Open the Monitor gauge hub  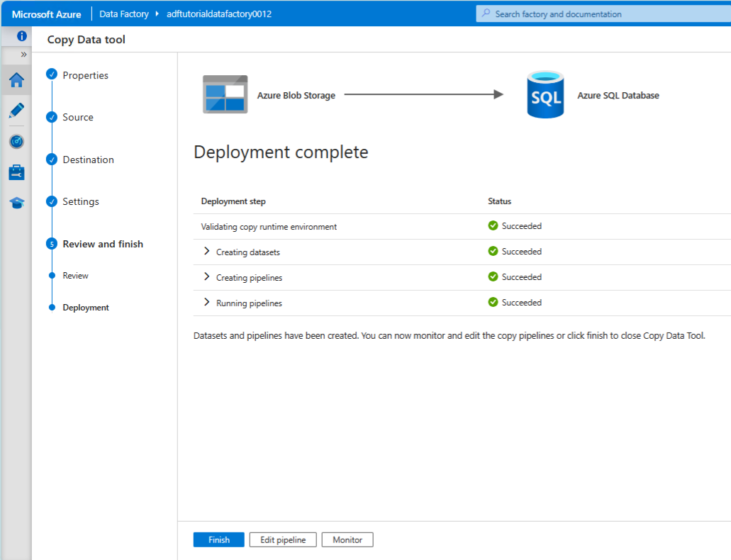coord(16,141)
